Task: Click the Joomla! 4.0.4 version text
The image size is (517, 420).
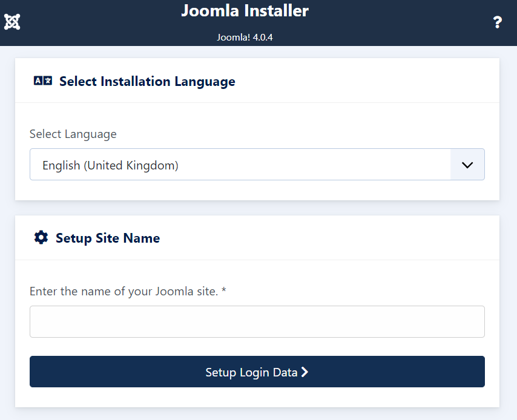Action: click(245, 38)
